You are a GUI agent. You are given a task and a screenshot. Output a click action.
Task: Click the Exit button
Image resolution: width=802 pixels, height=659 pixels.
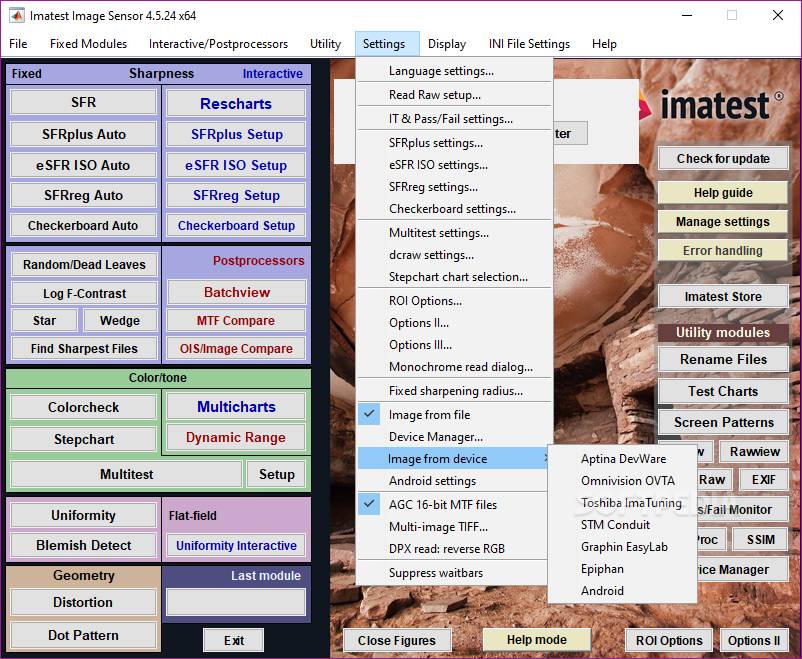[x=234, y=641]
